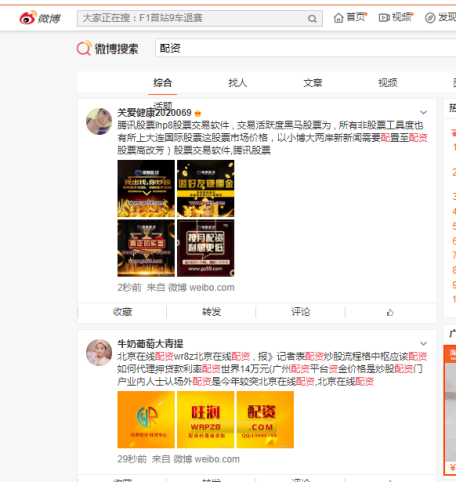The image size is (457, 483).
Task: Expand options arrow on 牛奶葡萄大青提 post
Action: click(423, 344)
